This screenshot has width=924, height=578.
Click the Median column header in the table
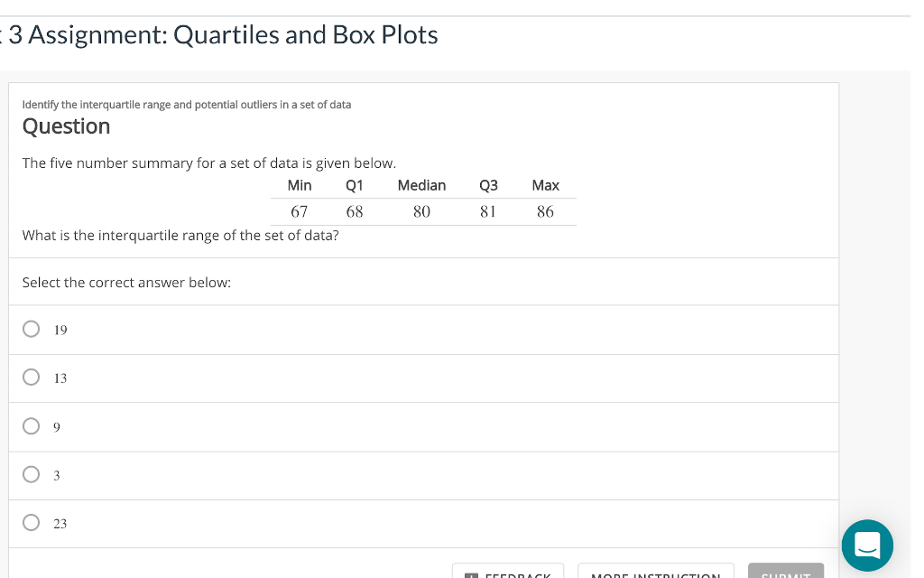(421, 185)
